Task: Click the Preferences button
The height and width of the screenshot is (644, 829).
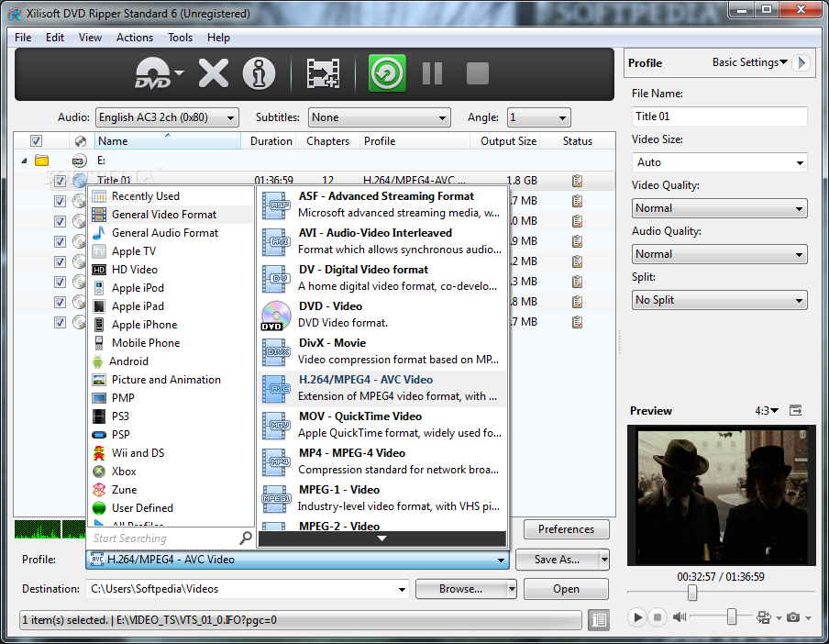Action: pos(566,529)
